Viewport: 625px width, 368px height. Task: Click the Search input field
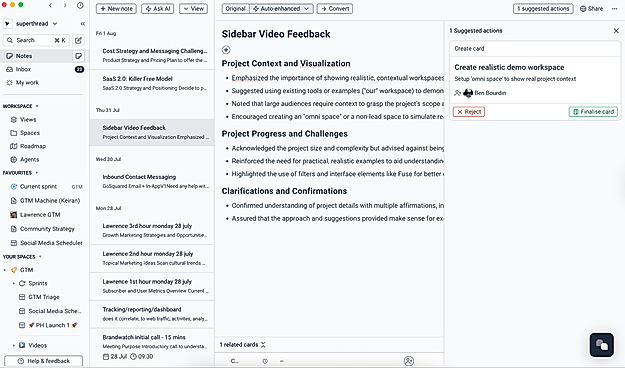coord(37,40)
